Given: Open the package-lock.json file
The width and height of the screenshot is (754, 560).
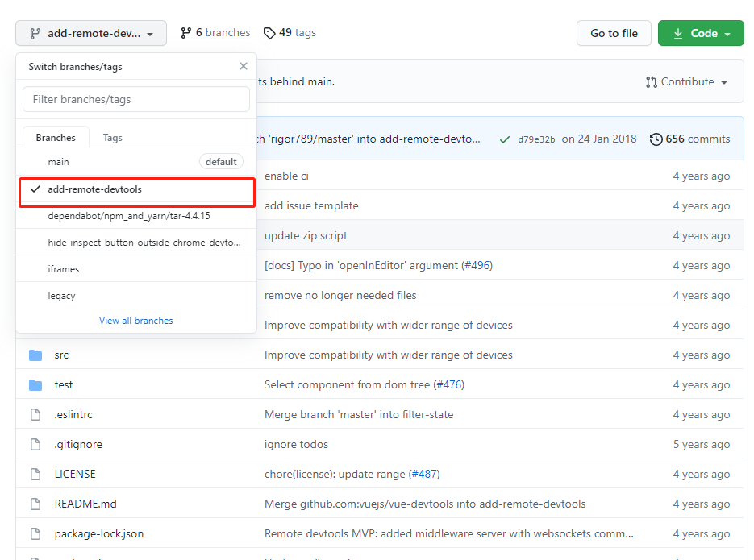Looking at the screenshot, I should click(99, 533).
